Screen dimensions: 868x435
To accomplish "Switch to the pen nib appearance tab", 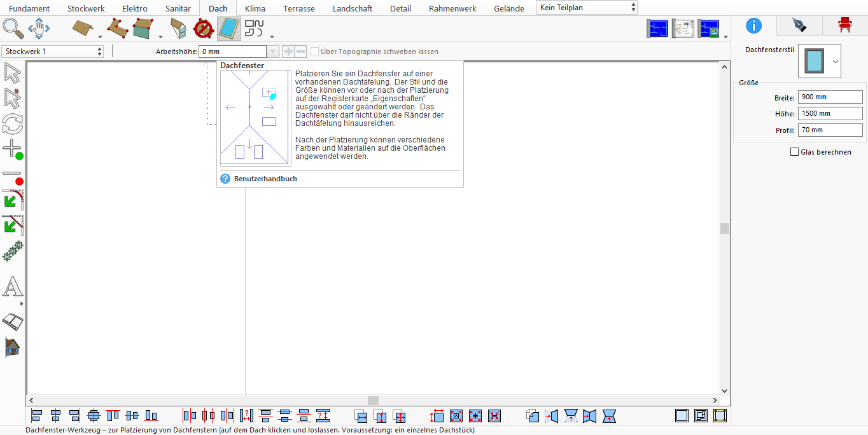I will coord(799,25).
